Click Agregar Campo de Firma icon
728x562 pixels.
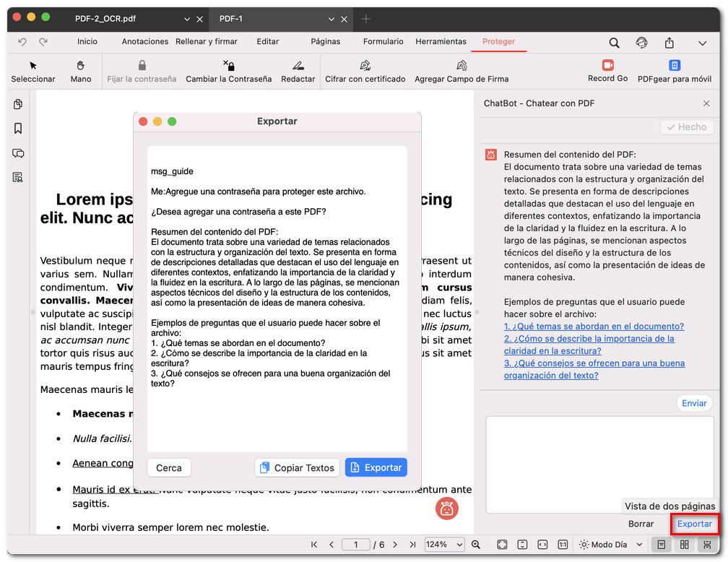point(461,66)
